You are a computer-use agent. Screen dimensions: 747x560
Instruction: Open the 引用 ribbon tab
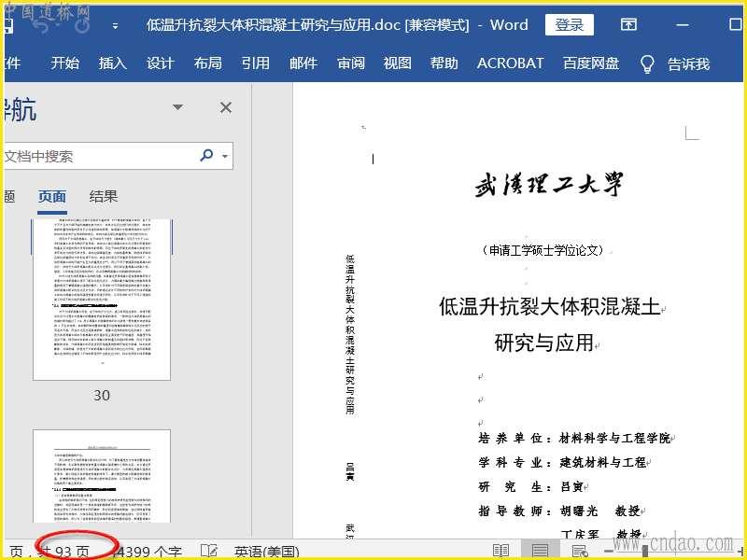255,63
